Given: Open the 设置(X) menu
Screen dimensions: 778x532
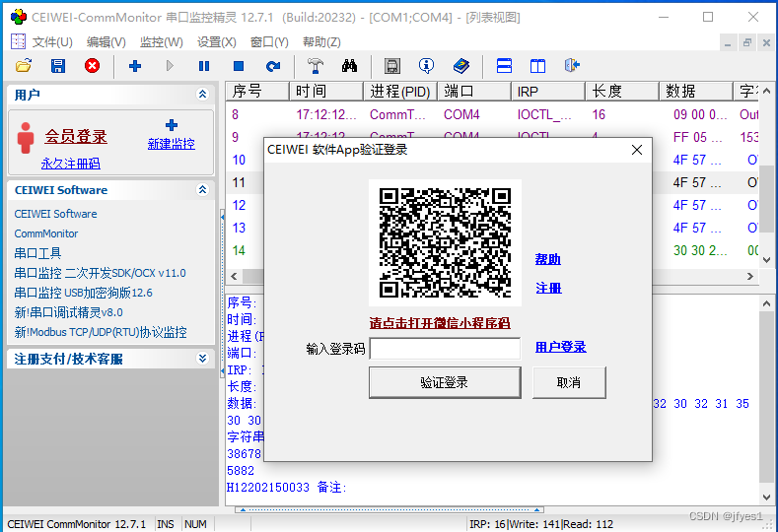Looking at the screenshot, I should [x=216, y=42].
